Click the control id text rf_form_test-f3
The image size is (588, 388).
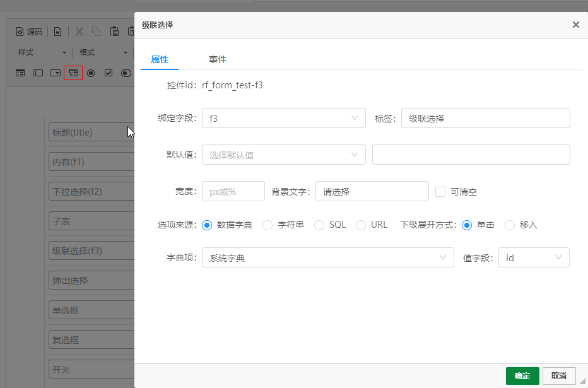(x=232, y=85)
